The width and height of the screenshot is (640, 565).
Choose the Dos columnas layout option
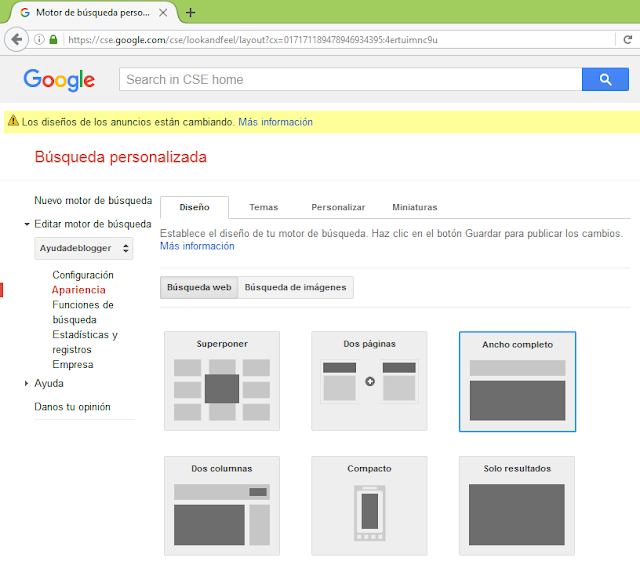(x=222, y=506)
